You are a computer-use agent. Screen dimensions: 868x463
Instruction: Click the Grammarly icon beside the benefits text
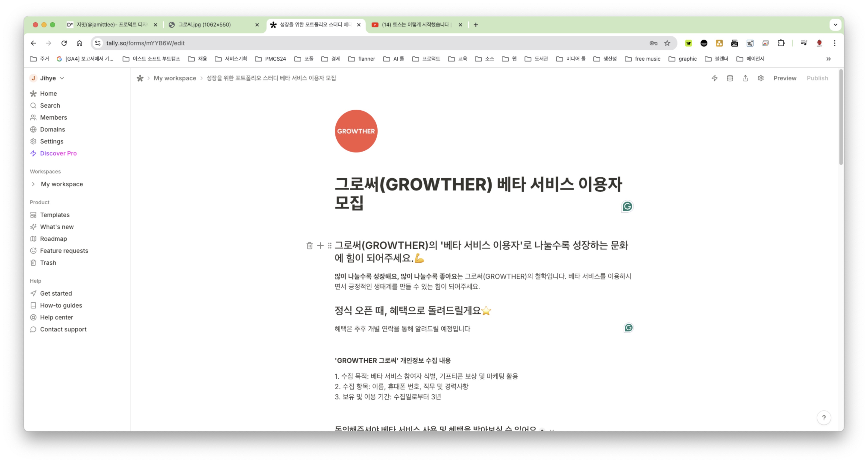628,328
